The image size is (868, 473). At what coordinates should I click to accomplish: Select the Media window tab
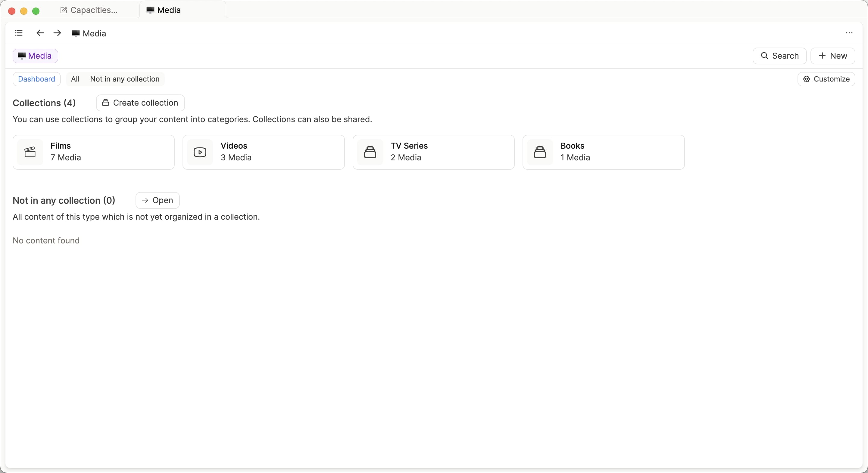click(x=164, y=10)
